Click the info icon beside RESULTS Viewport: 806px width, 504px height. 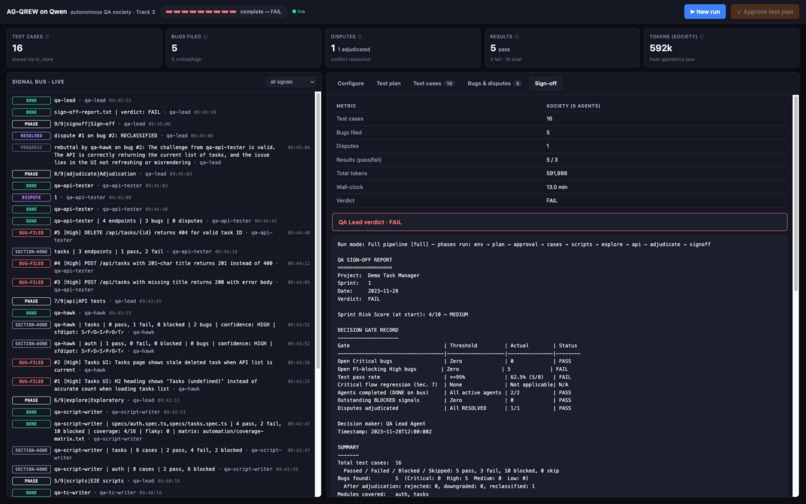(x=517, y=37)
